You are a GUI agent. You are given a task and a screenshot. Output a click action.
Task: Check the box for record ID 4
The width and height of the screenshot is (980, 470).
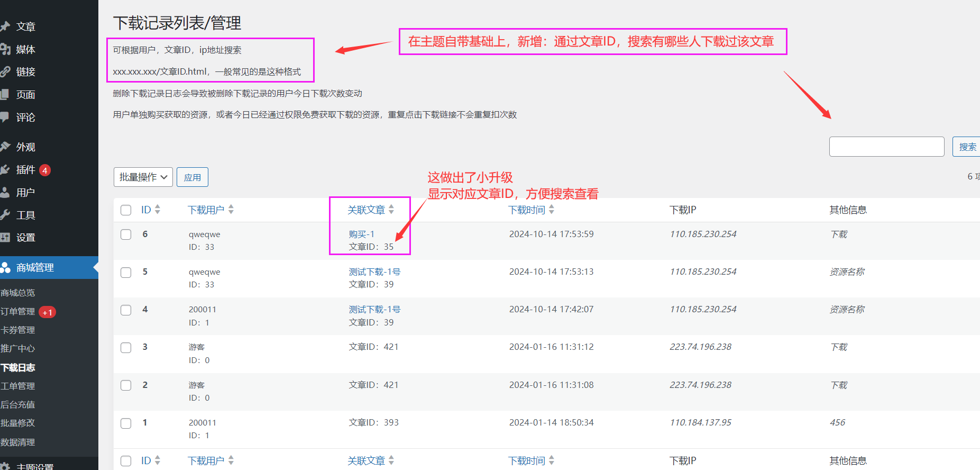tap(126, 310)
